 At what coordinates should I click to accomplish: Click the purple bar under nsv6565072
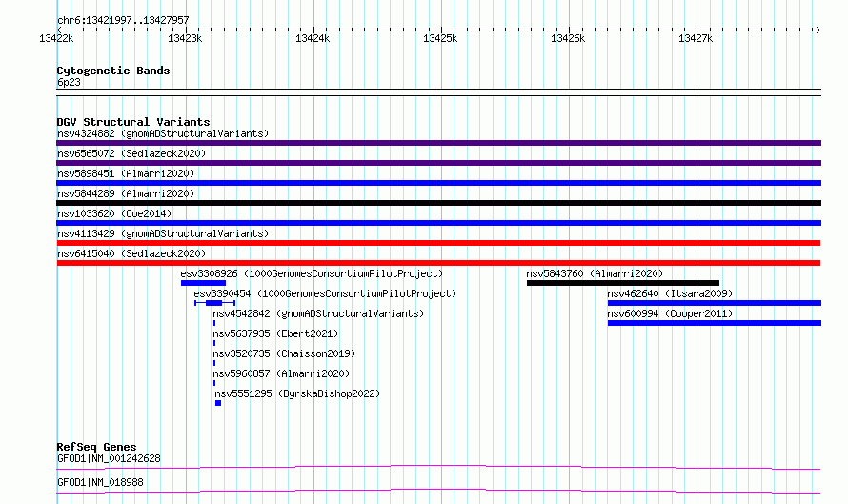pyautogui.click(x=438, y=163)
